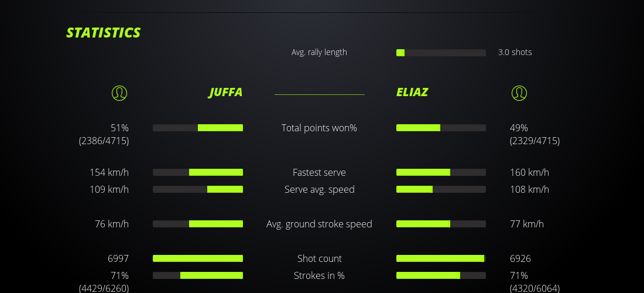Click Juffa's Serve avg. speed bar
The image size is (644, 293).
198,189
